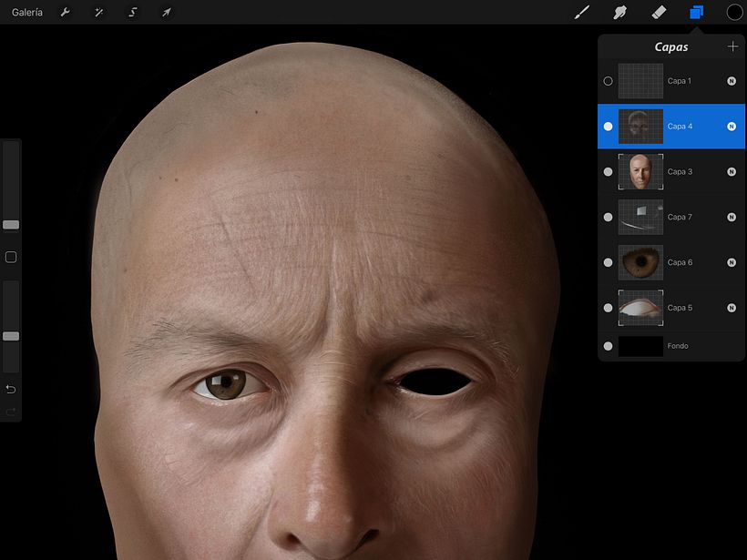This screenshot has width=747, height=560.
Task: Open blend mode N for Capa 1
Action: 732,81
